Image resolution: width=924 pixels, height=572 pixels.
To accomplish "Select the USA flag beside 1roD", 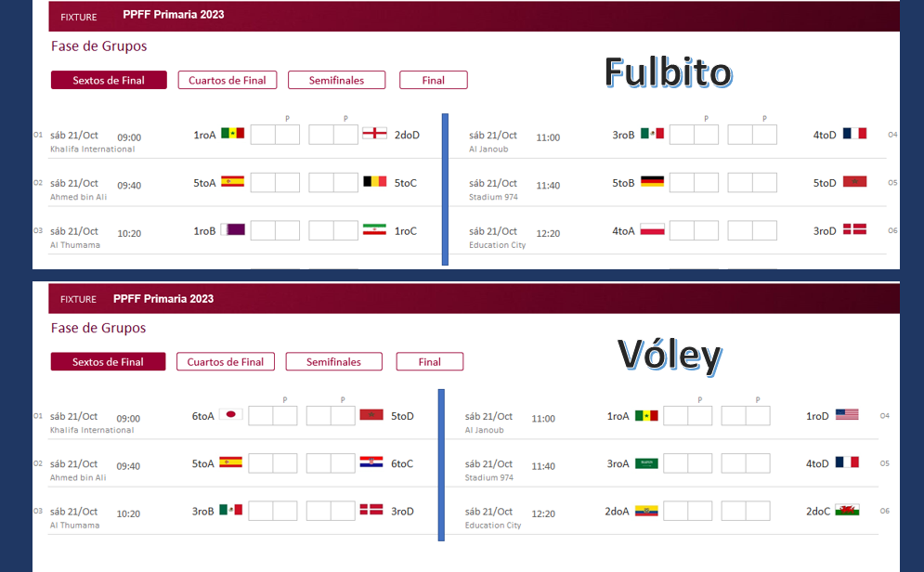I will (x=847, y=414).
